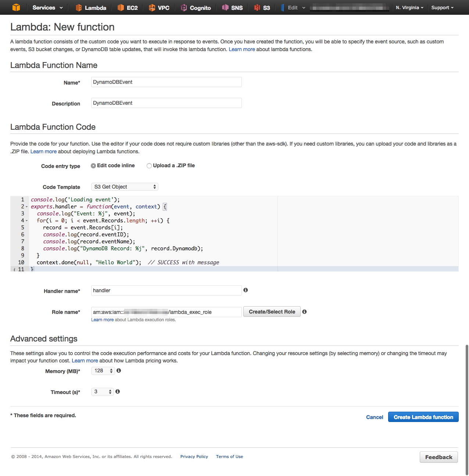
Task: Show info icon next to Handler name
Action: click(246, 290)
